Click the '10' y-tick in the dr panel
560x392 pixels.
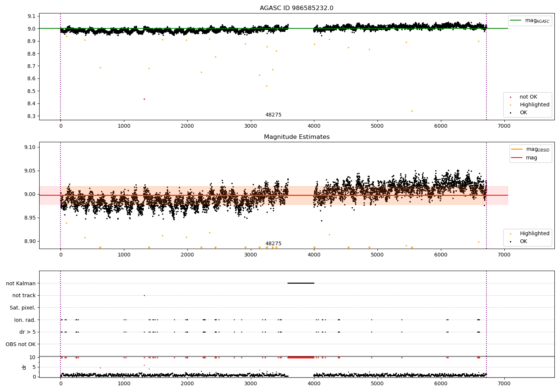click(x=32, y=357)
